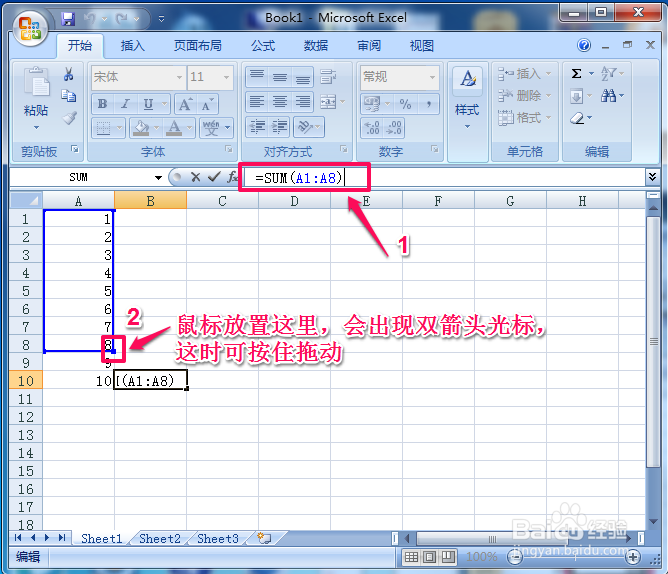Toggle Italic formatting
Screen dimensions: 668x574
125,104
